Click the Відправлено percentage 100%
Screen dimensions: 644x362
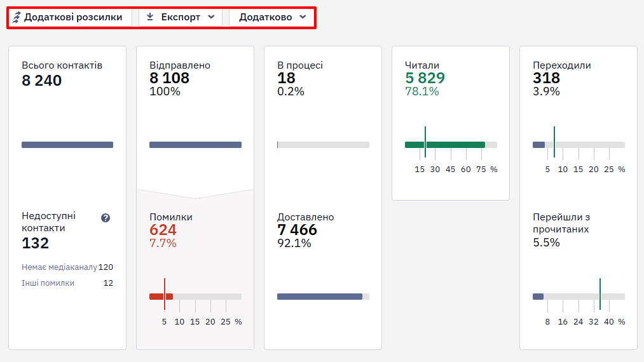point(165,91)
